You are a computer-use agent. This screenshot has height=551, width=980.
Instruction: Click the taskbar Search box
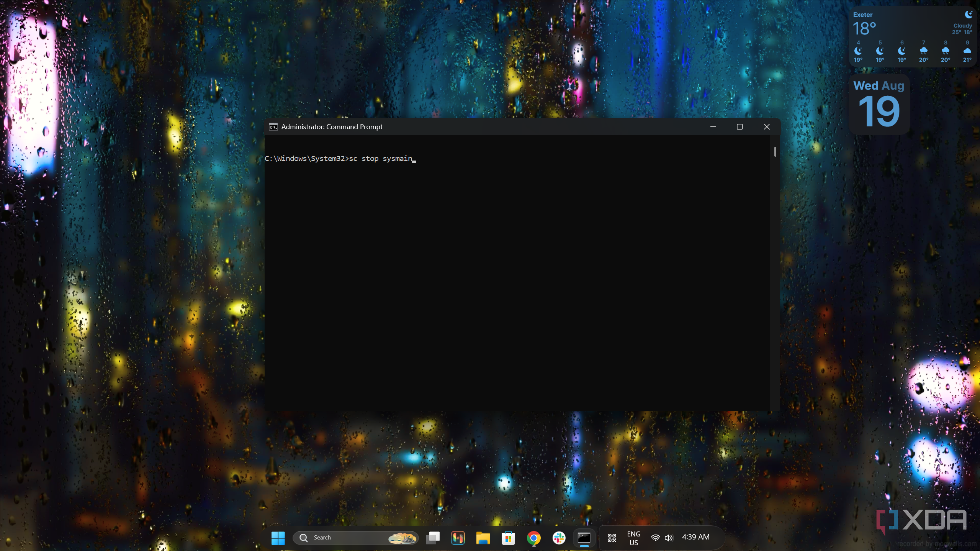(x=355, y=538)
